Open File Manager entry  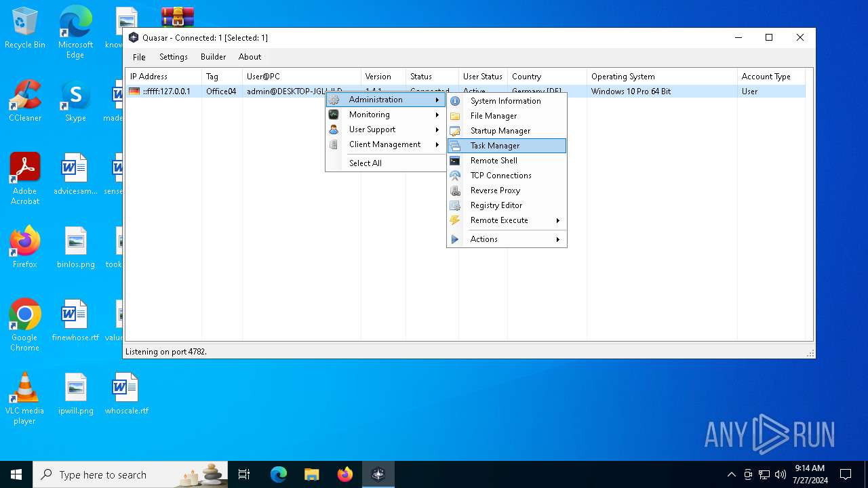[x=506, y=116]
